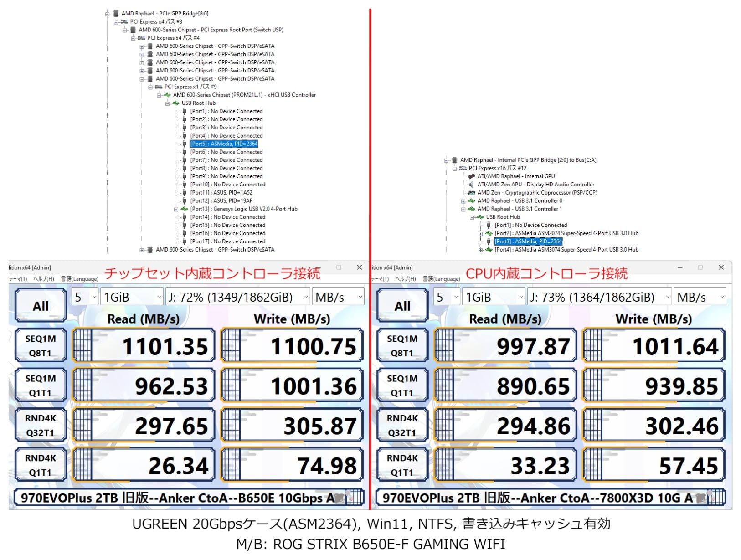Collapse the PCI Express x1 バス #9 node
Screen dimensions: 741x560
point(150,87)
